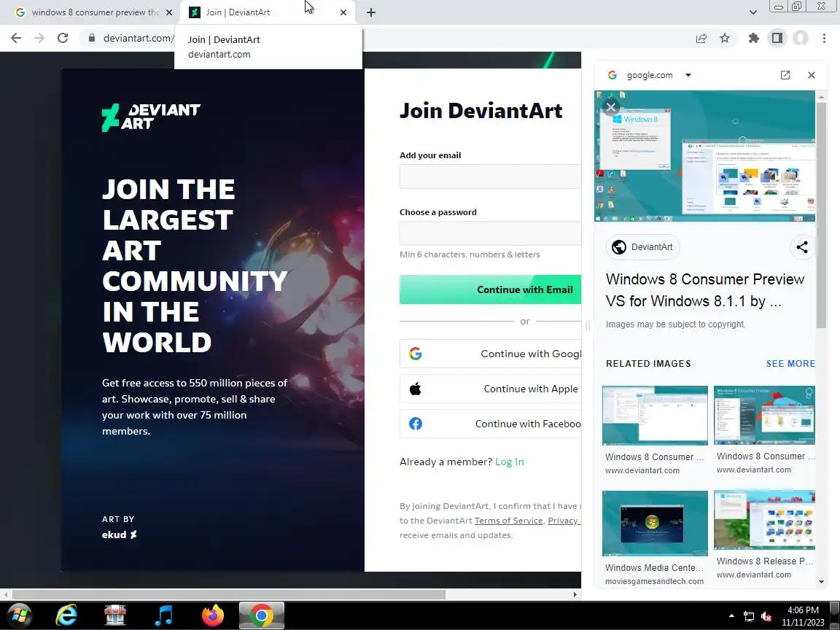Toggle the Chrome side panel button
Viewport: 840px width, 630px height.
coord(777,38)
